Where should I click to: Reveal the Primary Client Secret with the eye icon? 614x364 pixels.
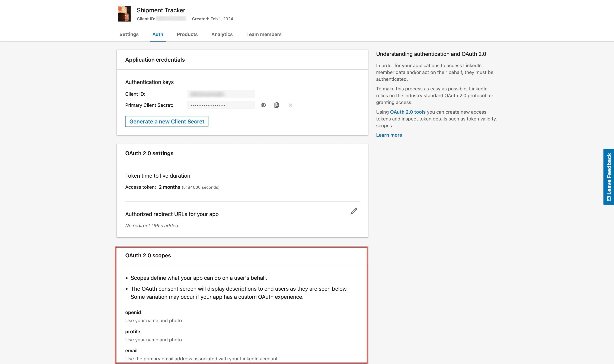[263, 105]
